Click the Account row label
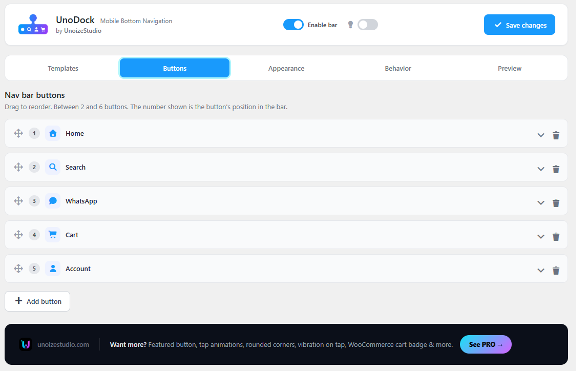The image size is (588, 371). tap(78, 269)
